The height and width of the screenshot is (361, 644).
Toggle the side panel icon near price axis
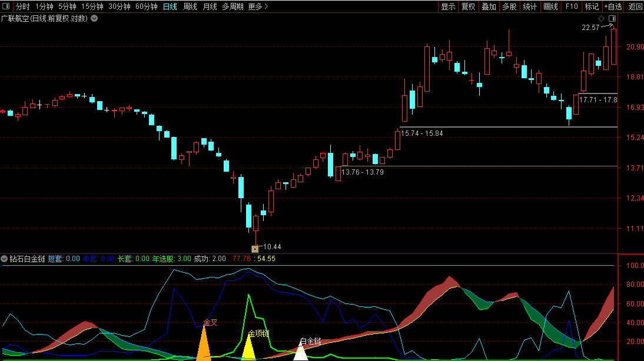[612, 18]
